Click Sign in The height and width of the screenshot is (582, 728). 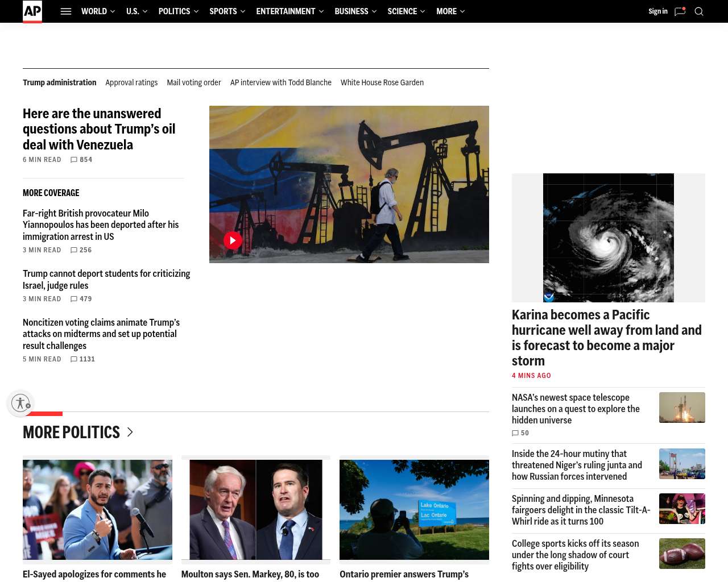pyautogui.click(x=658, y=11)
